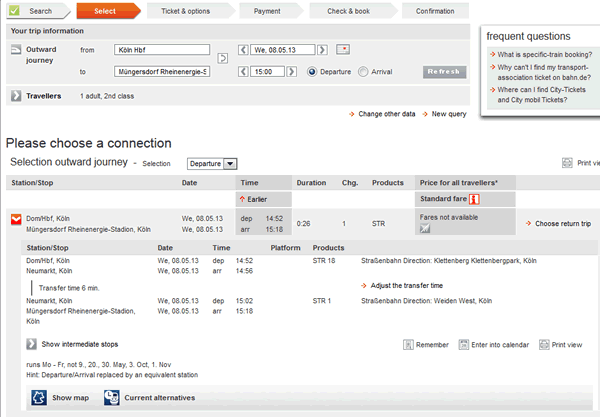Click Enter into calendar icon
This screenshot has width=600, height=417.
click(x=467, y=344)
